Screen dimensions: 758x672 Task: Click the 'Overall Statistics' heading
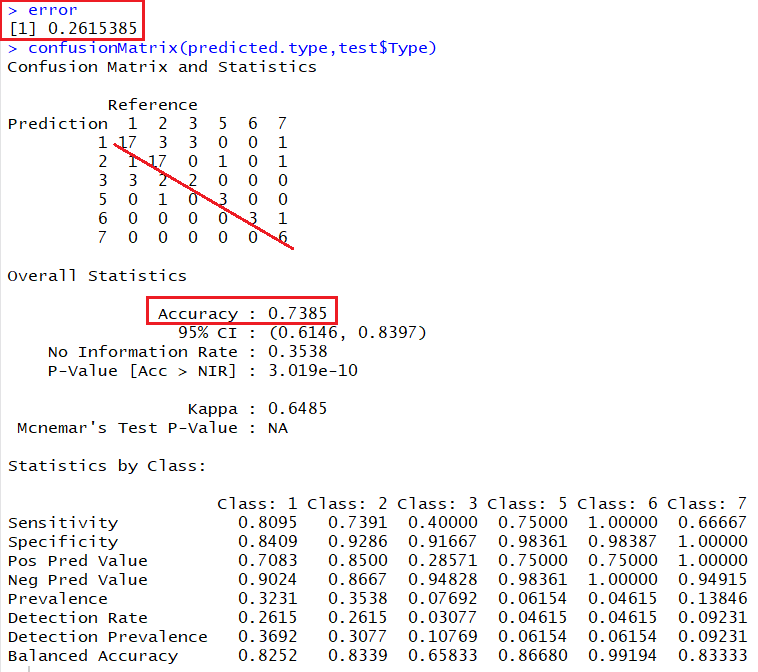click(97, 276)
